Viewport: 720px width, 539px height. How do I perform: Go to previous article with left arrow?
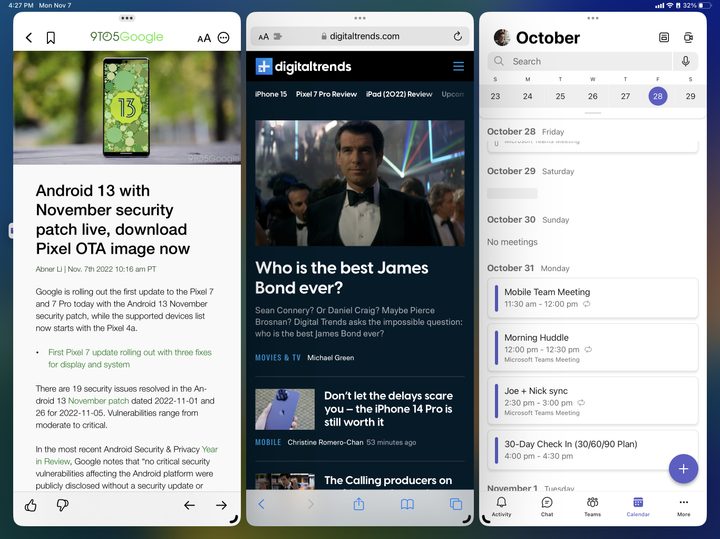click(x=189, y=505)
